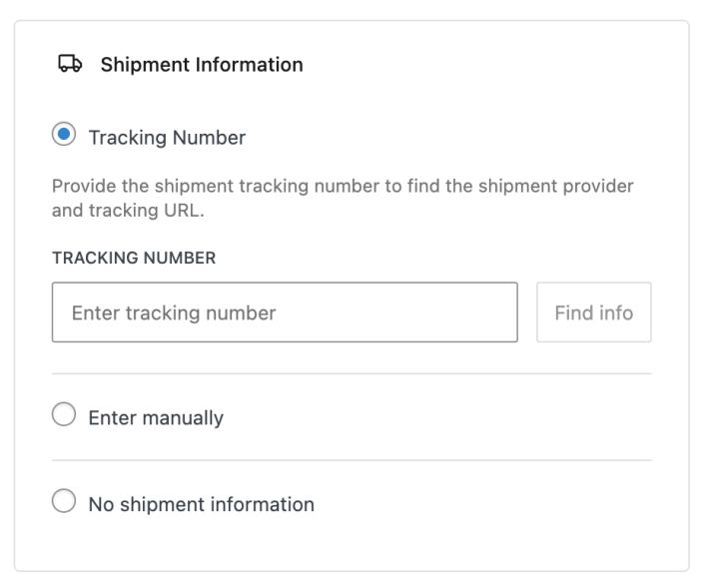This screenshot has width=702, height=588.
Task: Click the divider line above Enter manually
Action: [351, 374]
